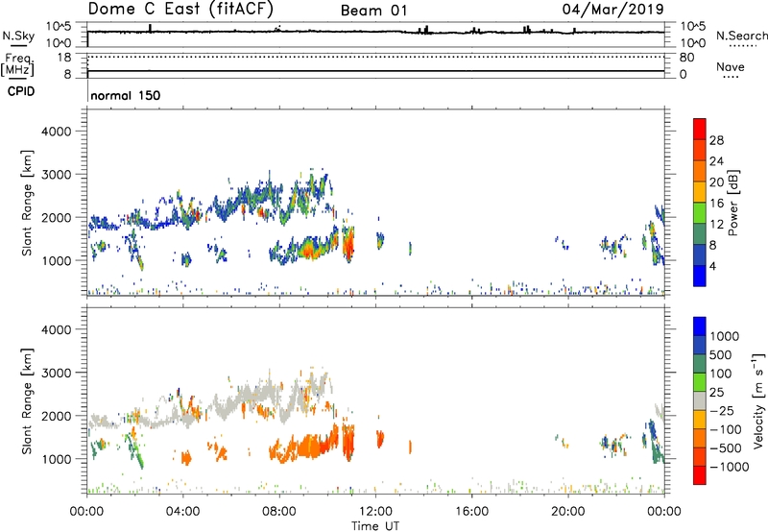Click the '-500' label on the velocity colorbar
The width and height of the screenshot is (768, 532).
(x=725, y=448)
